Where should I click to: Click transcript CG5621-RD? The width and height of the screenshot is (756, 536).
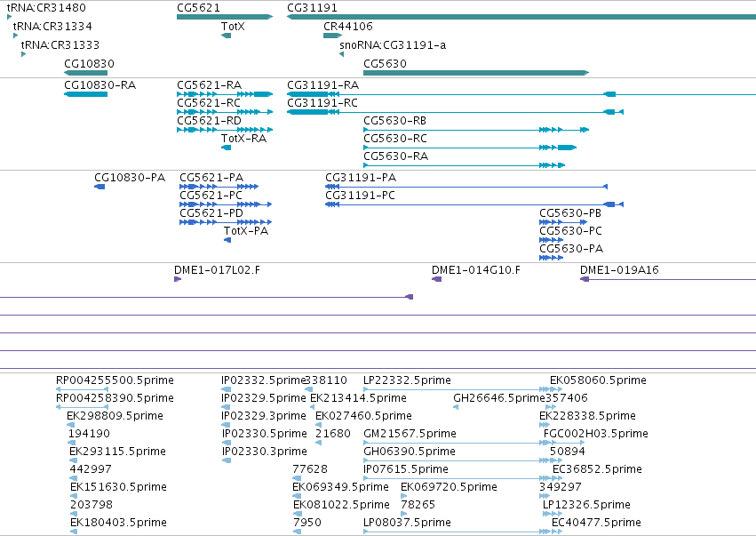click(225, 130)
